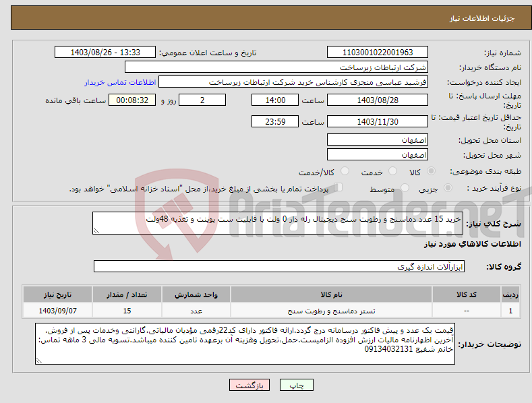Click the delivery province field اصفهان

point(378,139)
